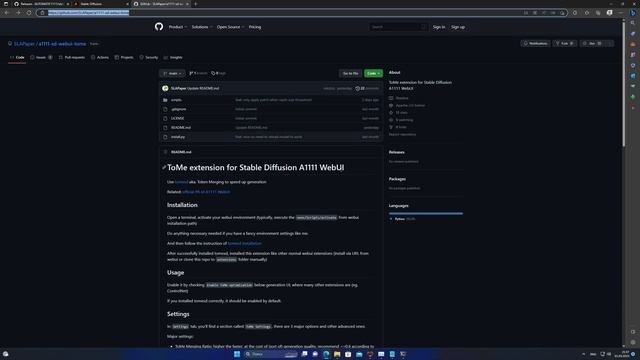Fork this repository

(564, 43)
